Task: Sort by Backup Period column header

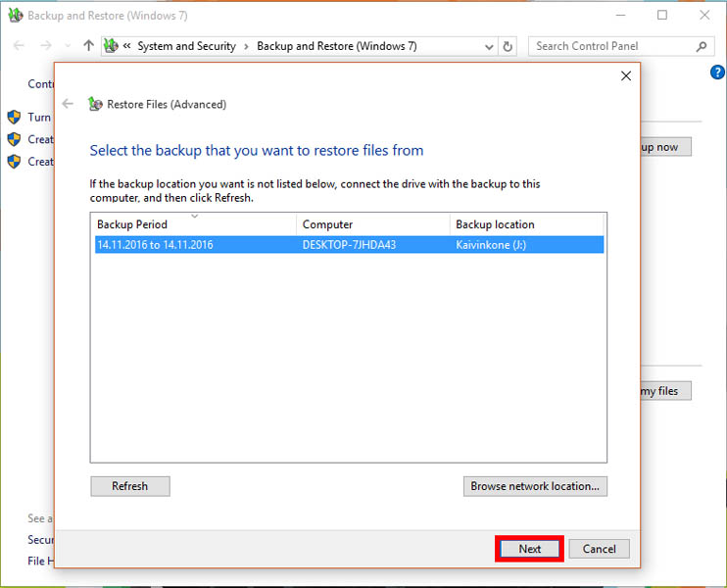Action: 193,224
